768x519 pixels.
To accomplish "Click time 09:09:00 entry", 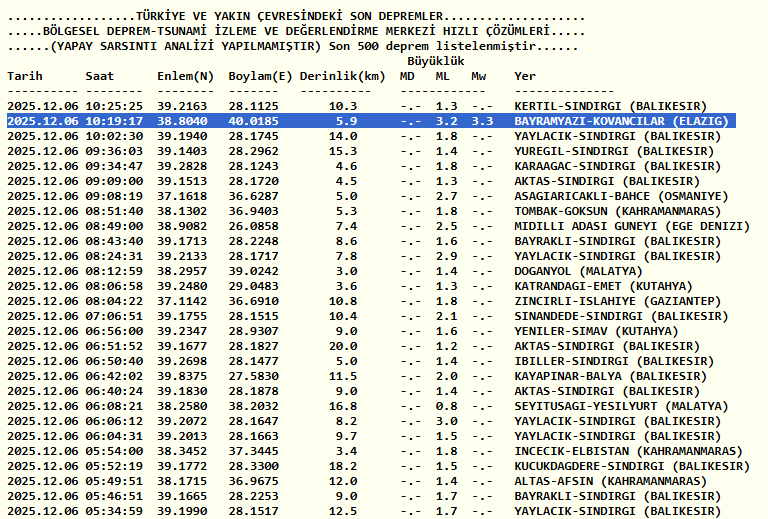I will point(114,181).
